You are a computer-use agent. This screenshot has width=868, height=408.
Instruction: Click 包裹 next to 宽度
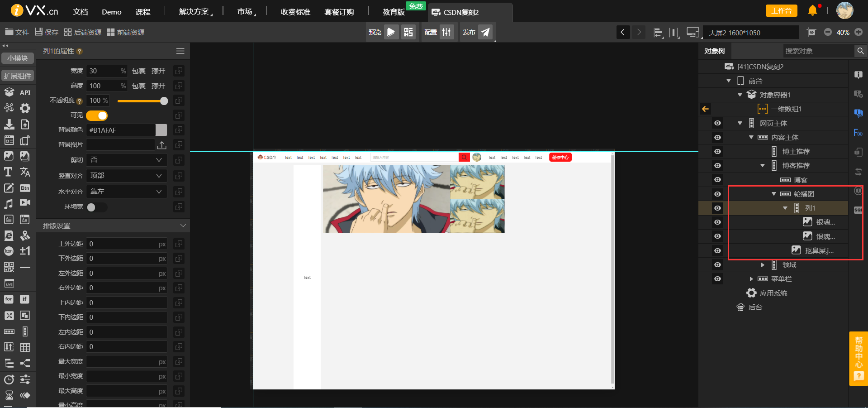138,71
